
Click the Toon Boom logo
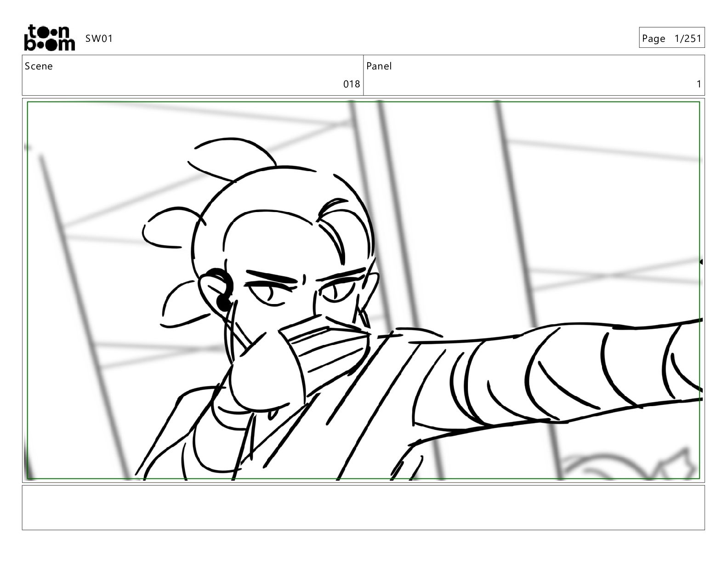tap(49, 38)
